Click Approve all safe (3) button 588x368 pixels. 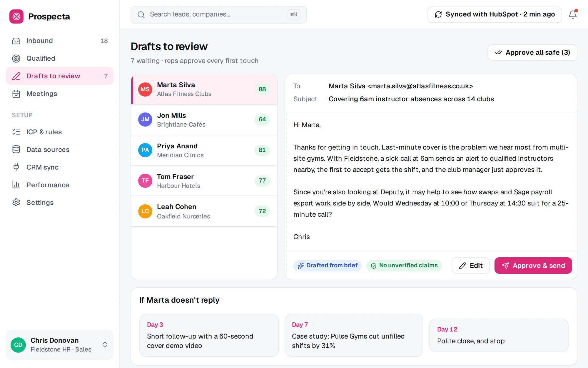coord(532,52)
